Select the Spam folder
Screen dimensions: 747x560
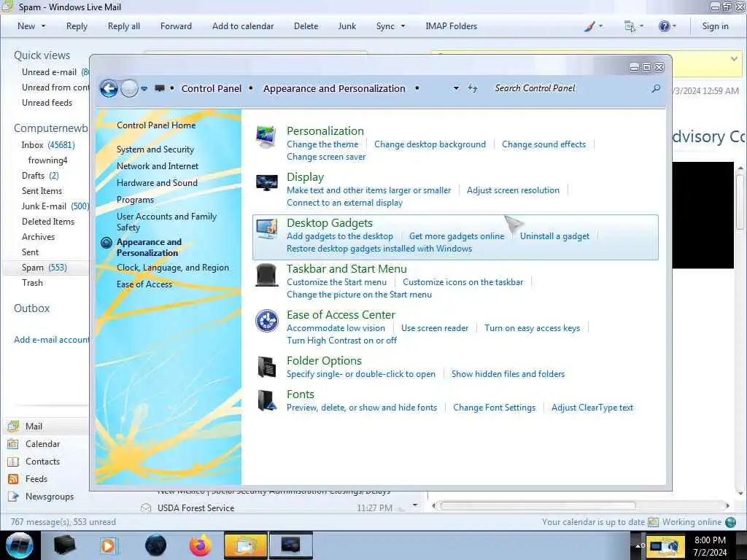tap(44, 268)
